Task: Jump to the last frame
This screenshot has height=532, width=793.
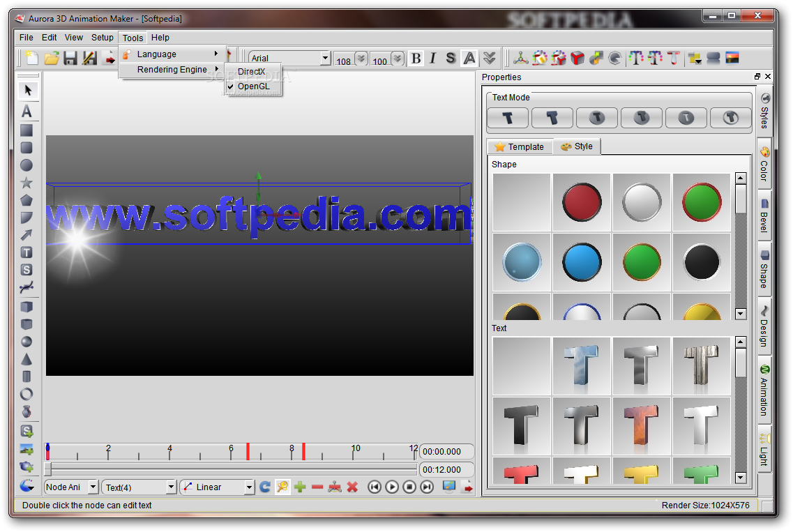Action: [428, 487]
